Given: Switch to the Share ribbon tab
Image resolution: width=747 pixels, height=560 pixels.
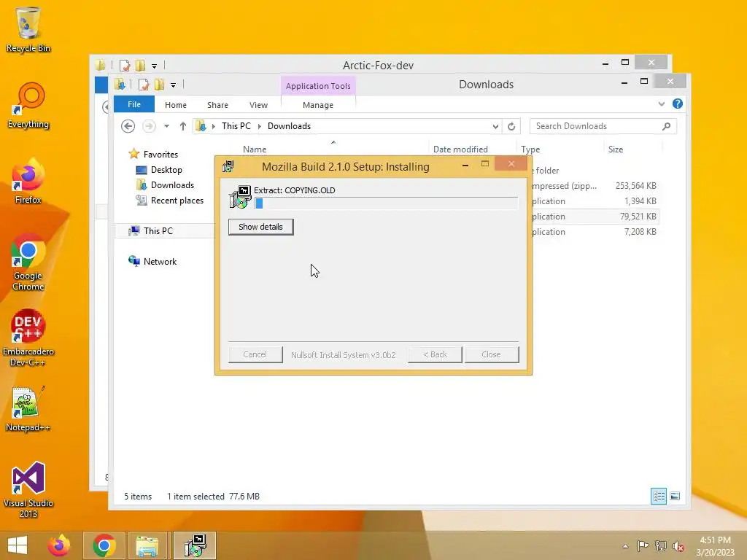Looking at the screenshot, I should coord(217,105).
